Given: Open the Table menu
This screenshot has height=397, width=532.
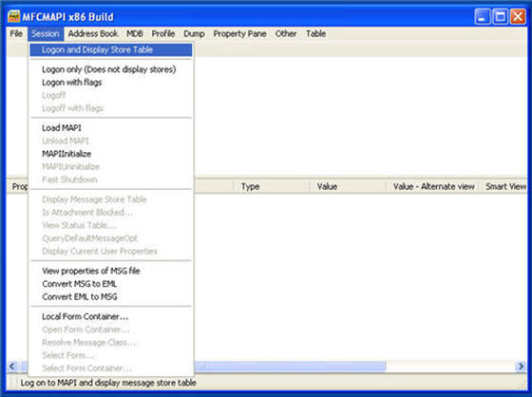Looking at the screenshot, I should click(x=315, y=33).
